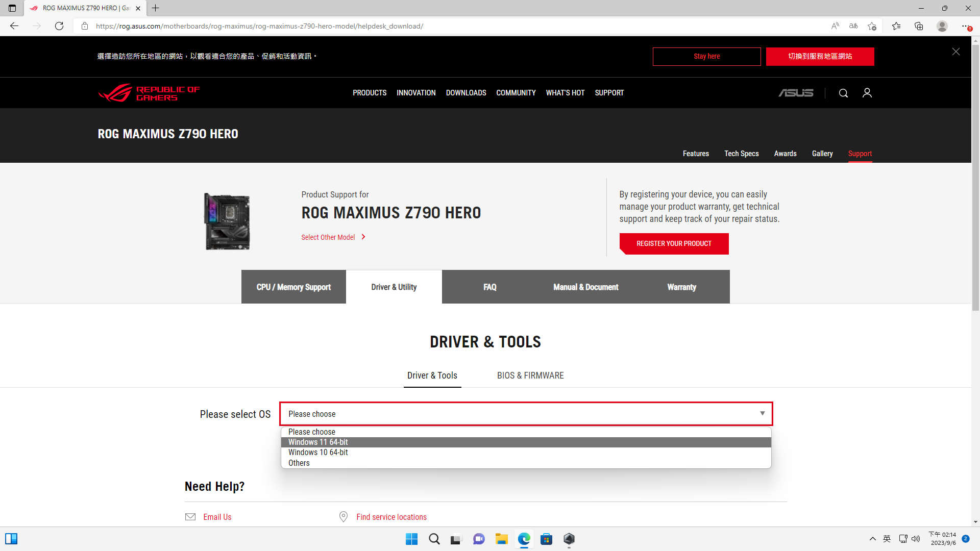Open the Chat app in taskbar
This screenshot has height=551, width=980.
coord(479,539)
